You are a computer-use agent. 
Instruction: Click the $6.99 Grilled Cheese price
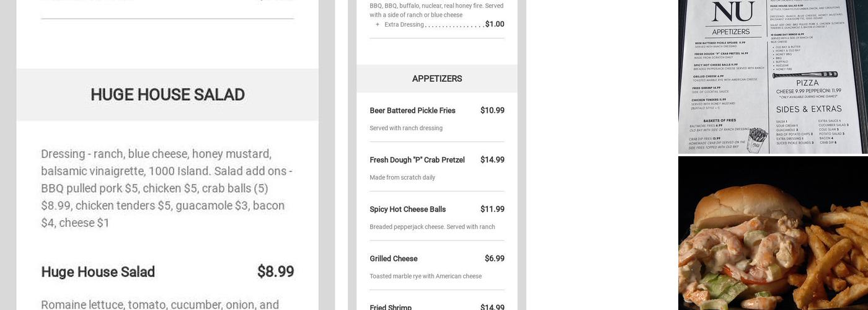pyautogui.click(x=494, y=259)
